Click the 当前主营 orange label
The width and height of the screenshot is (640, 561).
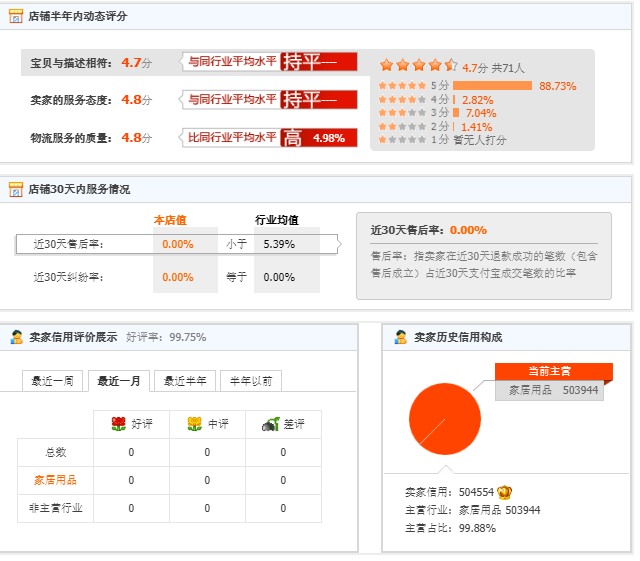point(553,371)
